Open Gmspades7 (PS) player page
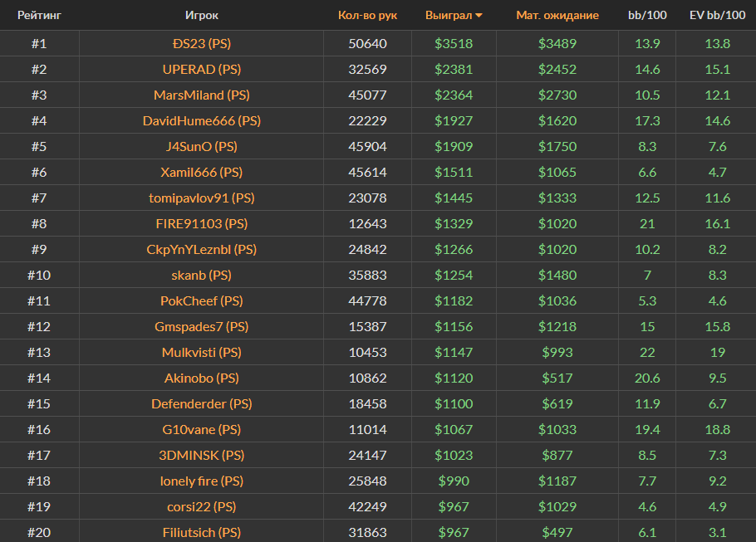756x542 pixels. pyautogui.click(x=201, y=326)
